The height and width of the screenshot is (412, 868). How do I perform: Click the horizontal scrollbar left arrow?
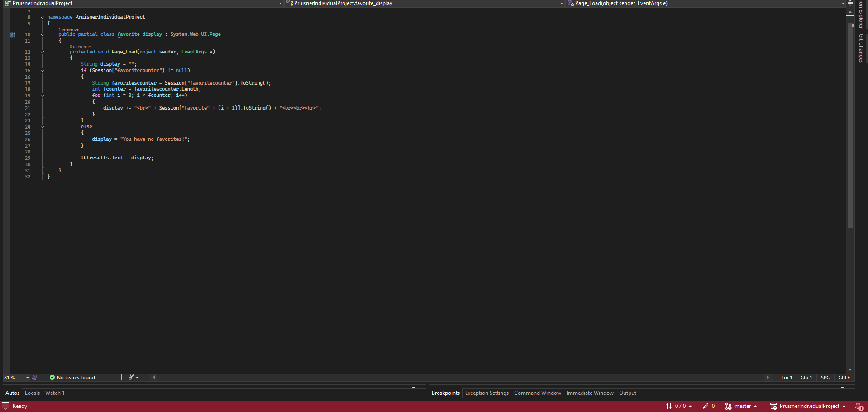pos(154,378)
